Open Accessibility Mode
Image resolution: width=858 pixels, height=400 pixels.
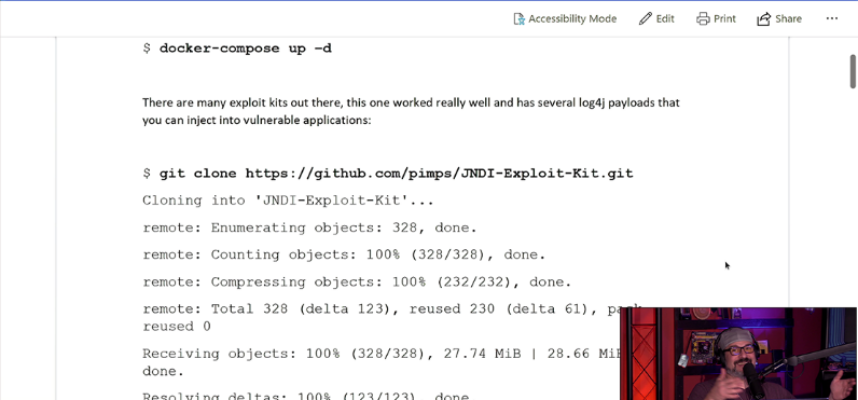click(565, 19)
